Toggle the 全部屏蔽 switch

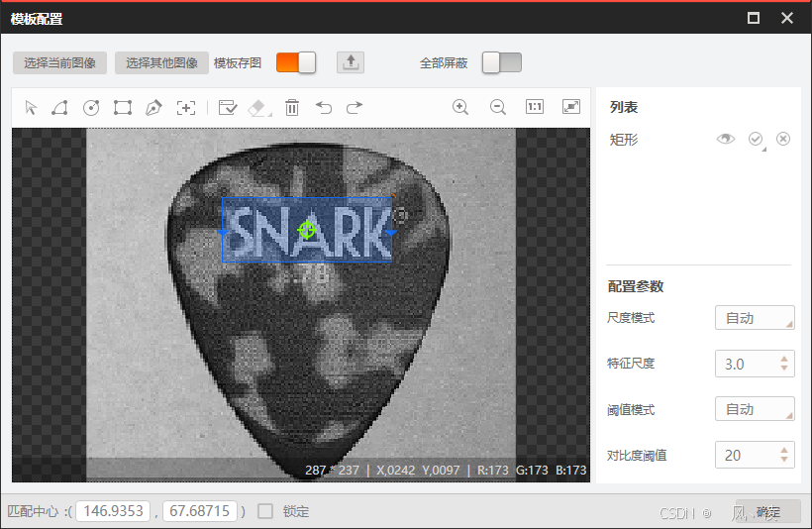pos(502,62)
